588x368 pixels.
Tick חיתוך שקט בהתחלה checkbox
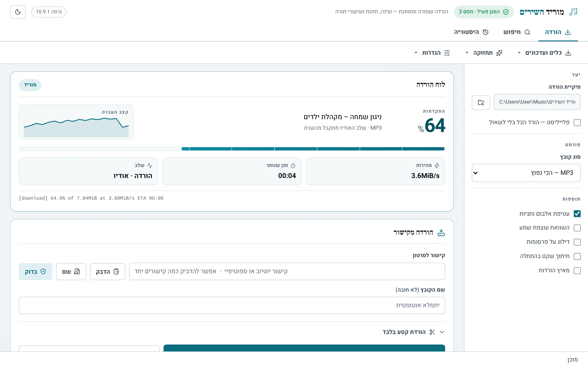click(577, 256)
